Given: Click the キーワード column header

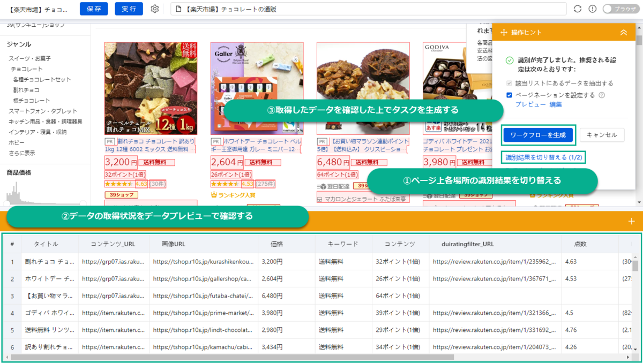Looking at the screenshot, I should pos(342,244).
